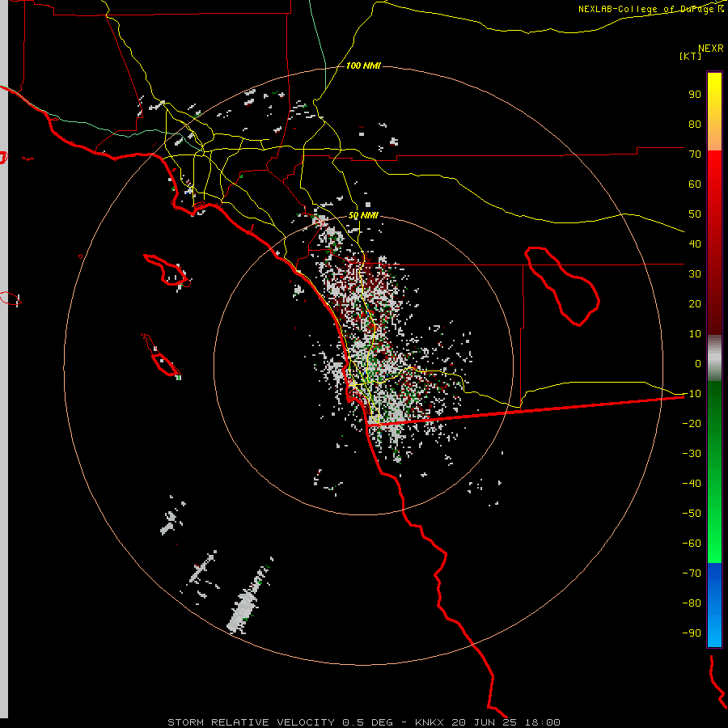The width and height of the screenshot is (728, 728).
Task: Select the 70 tick label on the scale
Action: (695, 154)
